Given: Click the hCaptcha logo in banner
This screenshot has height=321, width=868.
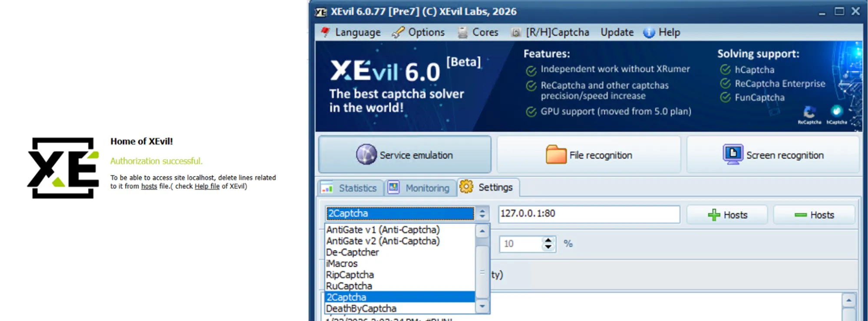Looking at the screenshot, I should pos(837,115).
